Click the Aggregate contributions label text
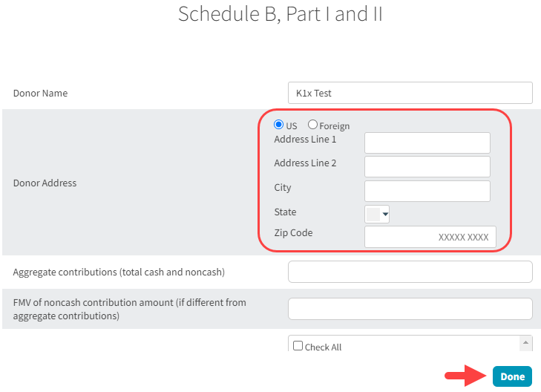This screenshot has width=541, height=392. point(119,272)
